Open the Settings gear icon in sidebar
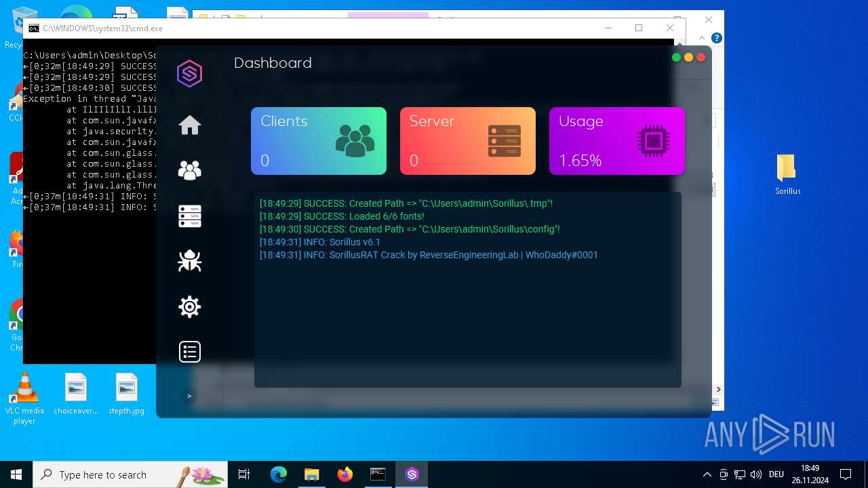This screenshot has height=488, width=868. click(190, 307)
